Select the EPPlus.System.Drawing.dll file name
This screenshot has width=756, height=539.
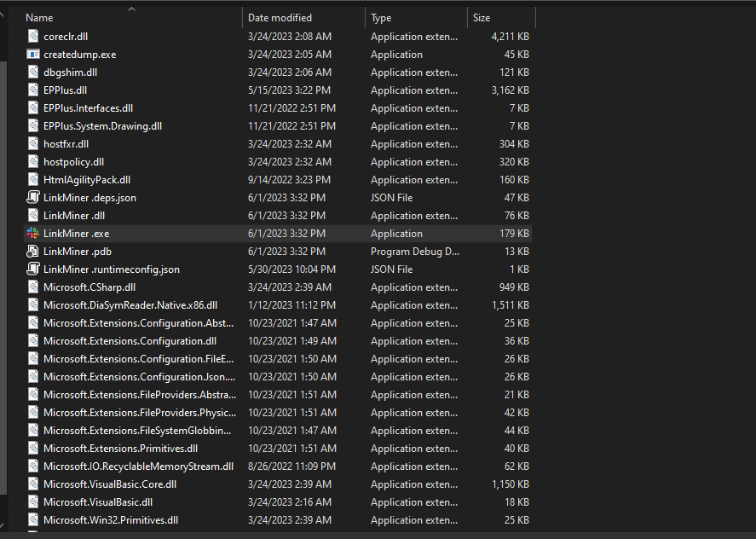pos(102,125)
